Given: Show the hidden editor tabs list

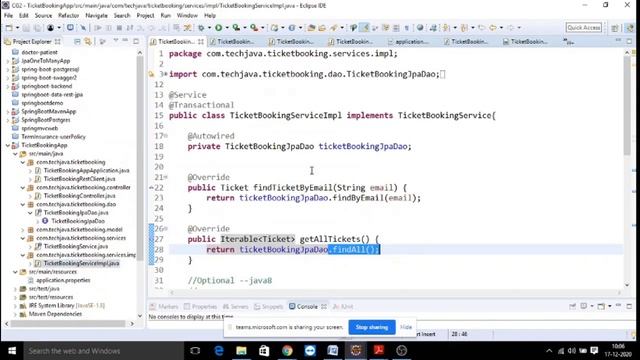Looking at the screenshot, I should (568, 42).
